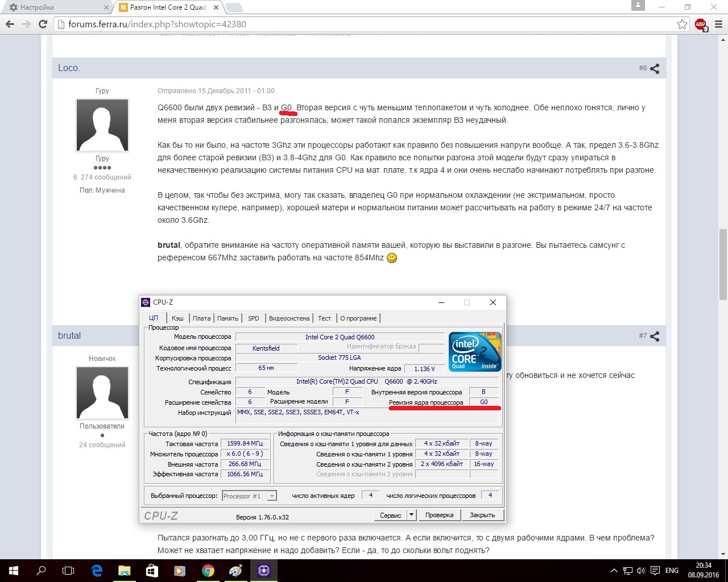Click the scrollbar down arrow
This screenshot has height=582, width=728.
723,554
